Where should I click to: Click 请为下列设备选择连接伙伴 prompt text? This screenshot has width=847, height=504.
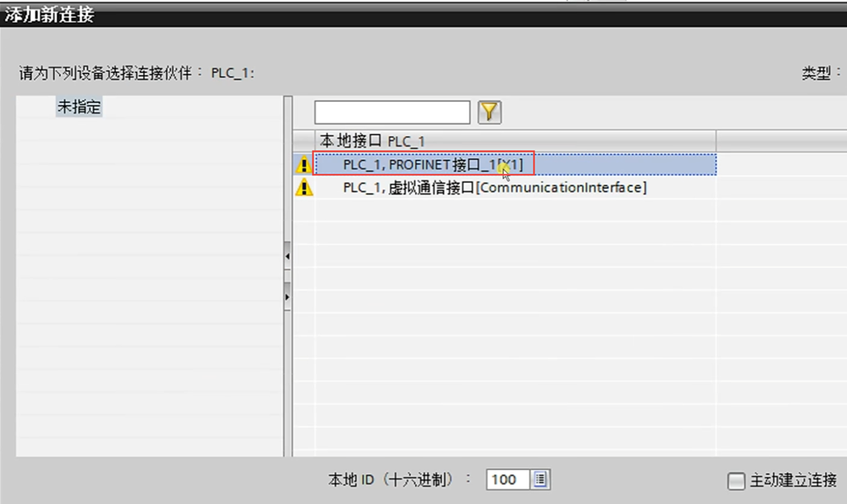[136, 73]
